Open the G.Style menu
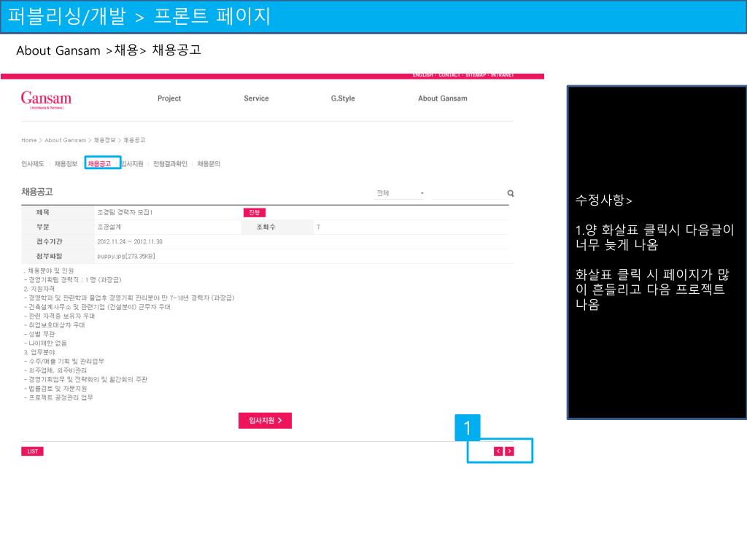The width and height of the screenshot is (747, 560). tap(343, 98)
